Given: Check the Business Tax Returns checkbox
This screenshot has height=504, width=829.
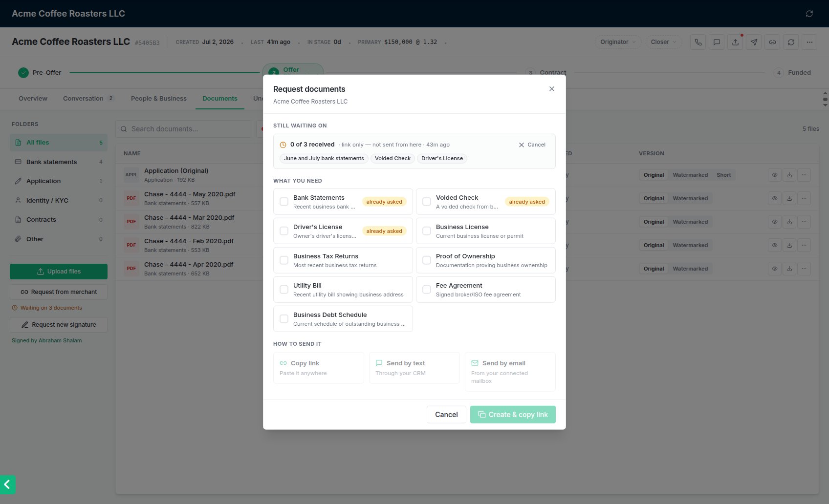Looking at the screenshot, I should (284, 260).
